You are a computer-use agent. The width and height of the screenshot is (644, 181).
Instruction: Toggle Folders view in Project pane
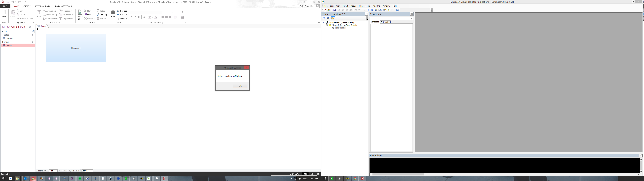pos(333,18)
